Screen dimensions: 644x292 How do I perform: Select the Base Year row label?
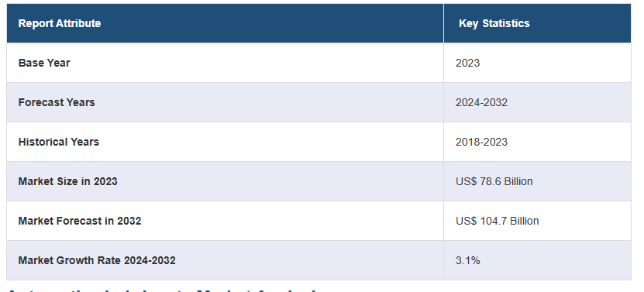[44, 63]
